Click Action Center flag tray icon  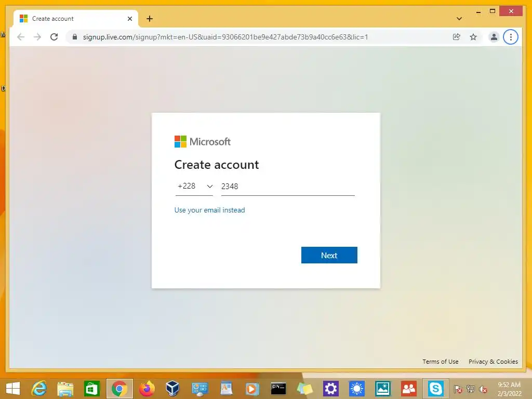pyautogui.click(x=458, y=389)
